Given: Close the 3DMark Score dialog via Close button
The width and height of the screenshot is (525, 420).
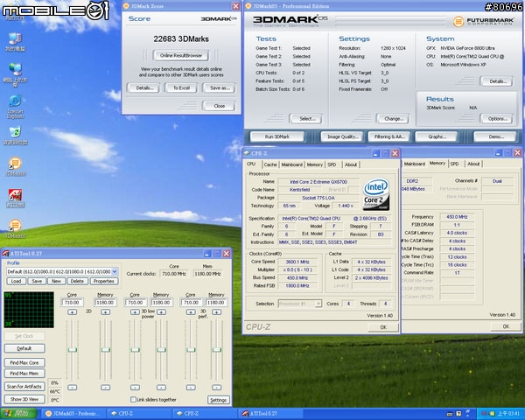Looking at the screenshot, I should point(220,106).
